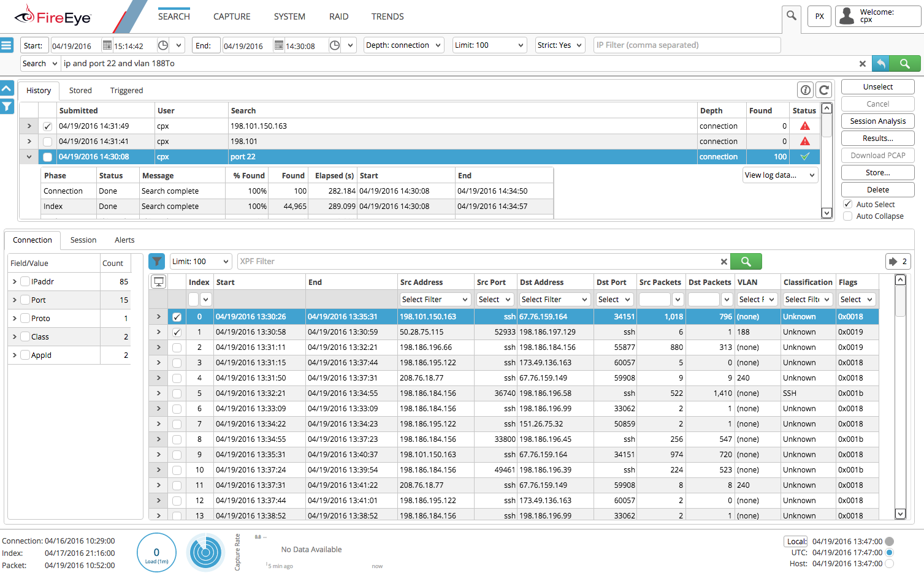Screen dimensions: 924x573
Task: Enable the Auto Collapse checkbox
Action: point(847,216)
